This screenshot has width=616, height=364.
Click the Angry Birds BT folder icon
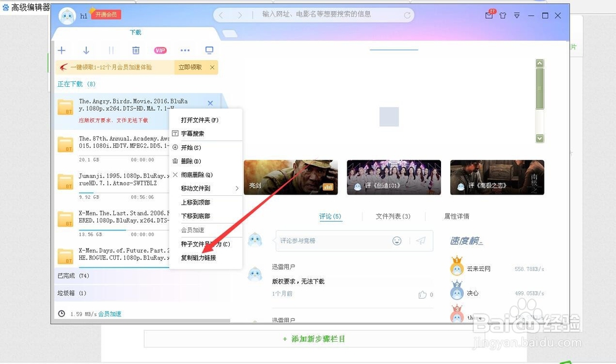point(65,107)
